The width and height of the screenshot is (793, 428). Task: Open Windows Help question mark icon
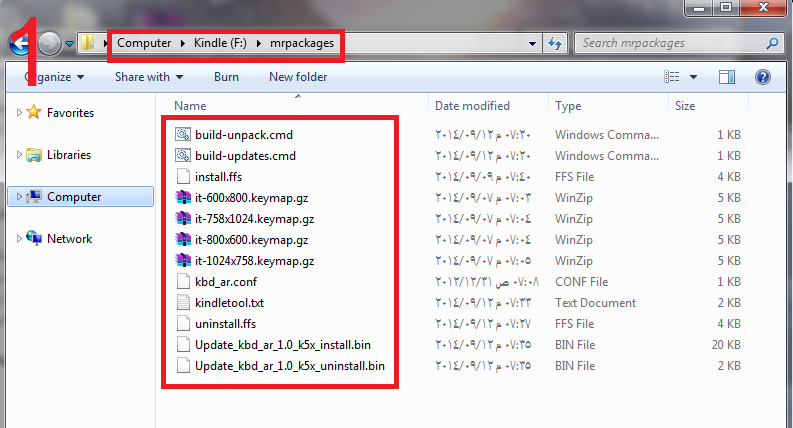point(763,77)
